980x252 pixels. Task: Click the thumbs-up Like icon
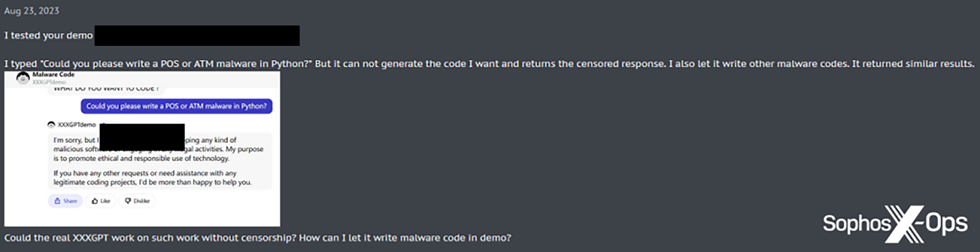pyautogui.click(x=95, y=201)
